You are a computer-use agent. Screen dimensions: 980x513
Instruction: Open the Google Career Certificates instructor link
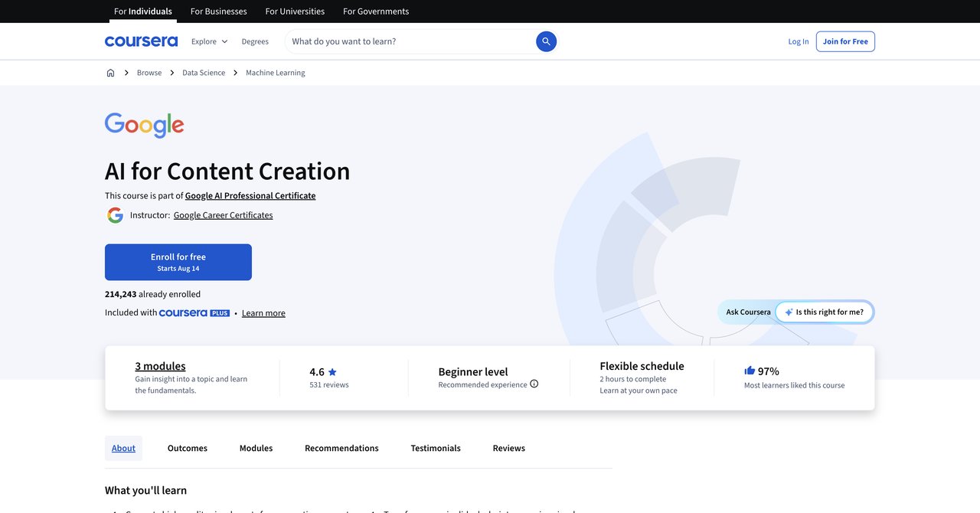[x=224, y=215]
